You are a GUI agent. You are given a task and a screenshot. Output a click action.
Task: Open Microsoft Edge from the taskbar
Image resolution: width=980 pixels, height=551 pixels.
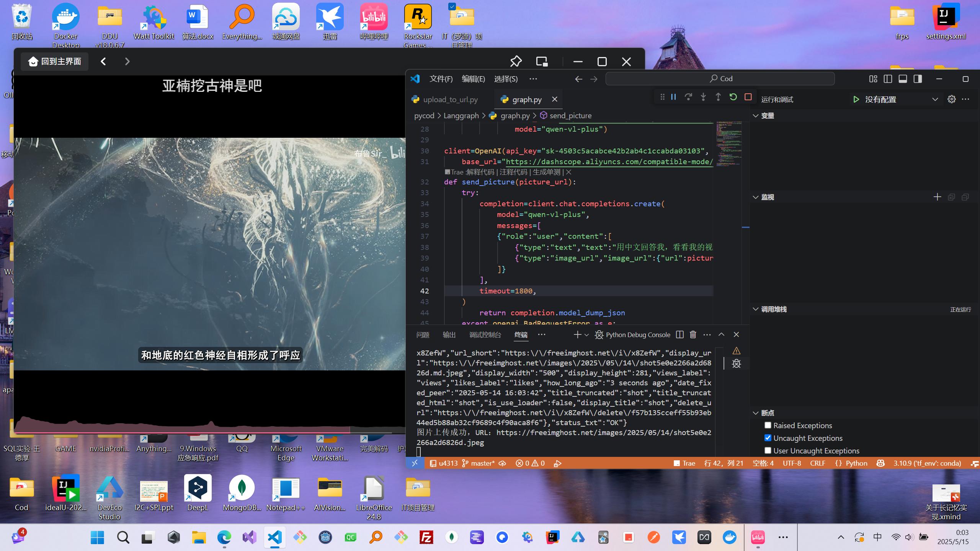click(x=224, y=538)
